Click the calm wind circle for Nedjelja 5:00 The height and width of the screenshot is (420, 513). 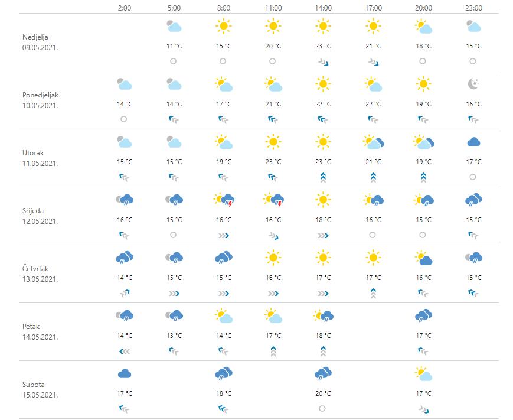(173, 61)
